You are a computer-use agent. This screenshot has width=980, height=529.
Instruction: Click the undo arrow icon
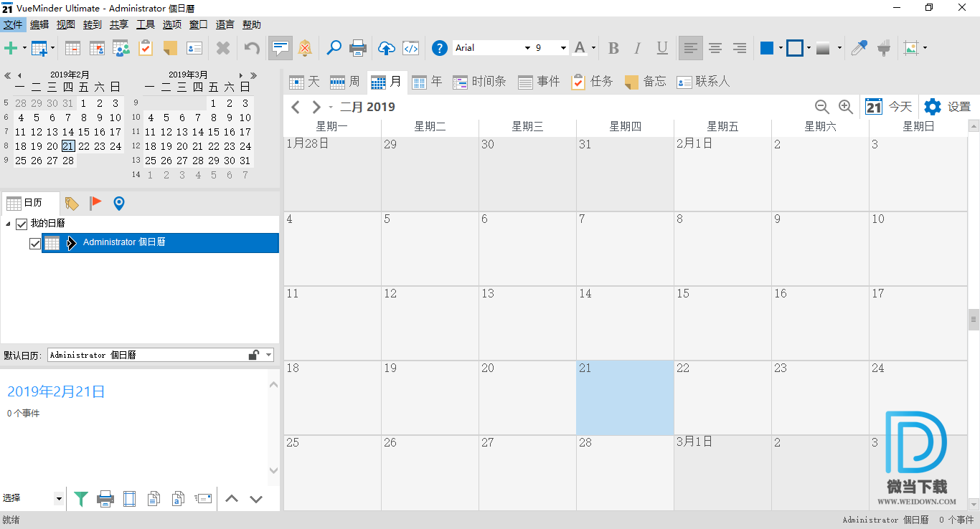tap(252, 48)
